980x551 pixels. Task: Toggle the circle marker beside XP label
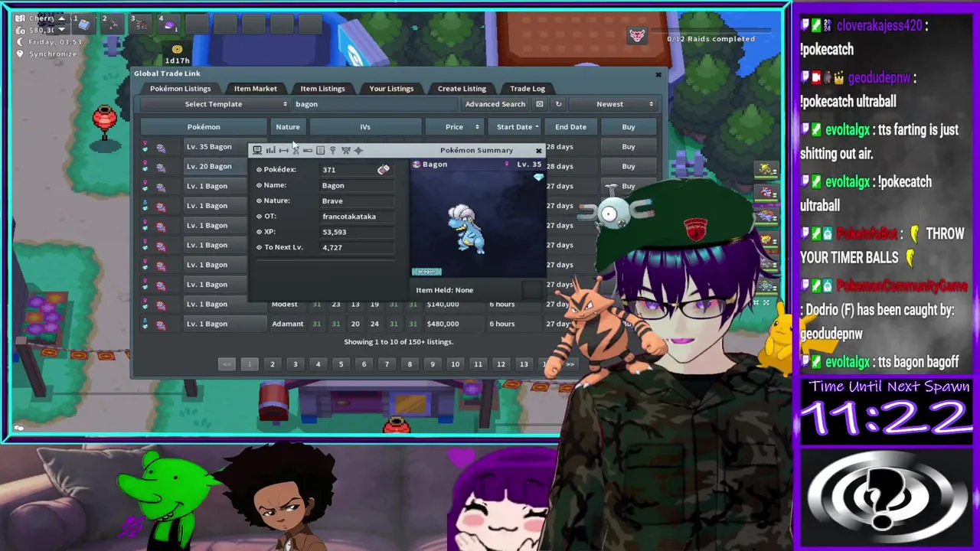pos(259,232)
